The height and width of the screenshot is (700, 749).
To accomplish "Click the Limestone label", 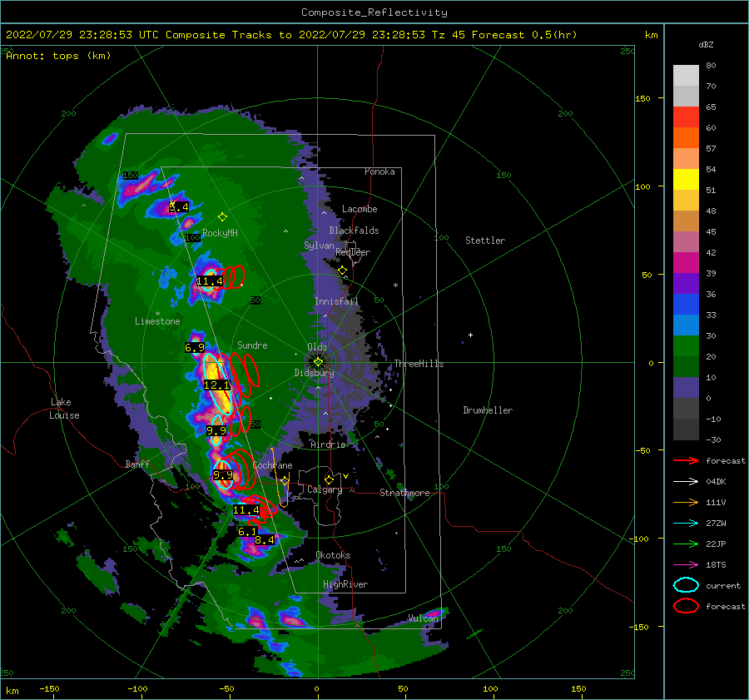I will click(157, 321).
